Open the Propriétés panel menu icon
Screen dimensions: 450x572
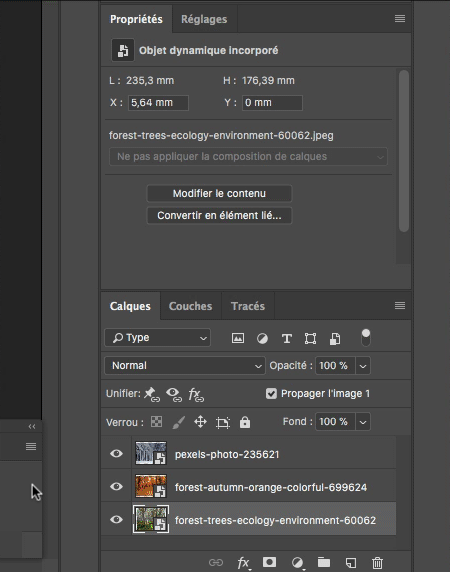click(400, 18)
